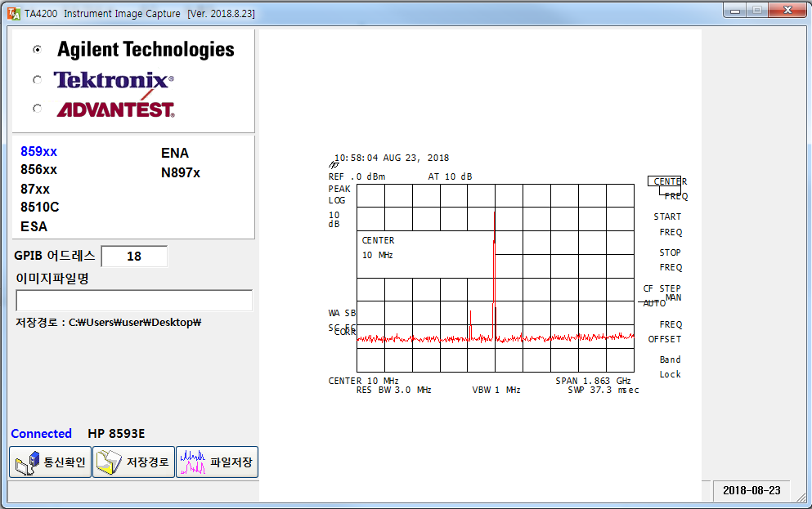Click the VBW 1 MHz readout
This screenshot has width=812, height=509.
[x=496, y=390]
